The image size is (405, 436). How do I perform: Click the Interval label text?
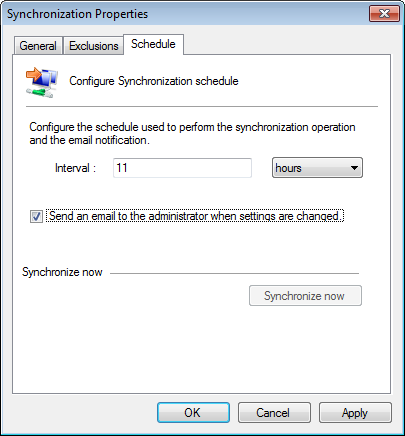click(x=75, y=168)
